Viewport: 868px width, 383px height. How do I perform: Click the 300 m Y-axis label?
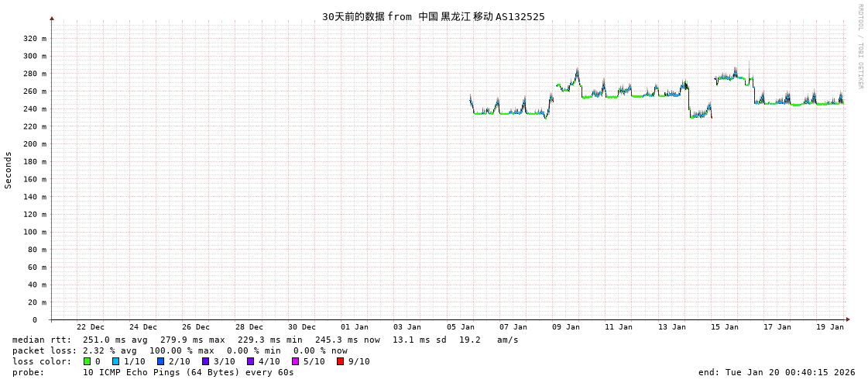(35, 56)
